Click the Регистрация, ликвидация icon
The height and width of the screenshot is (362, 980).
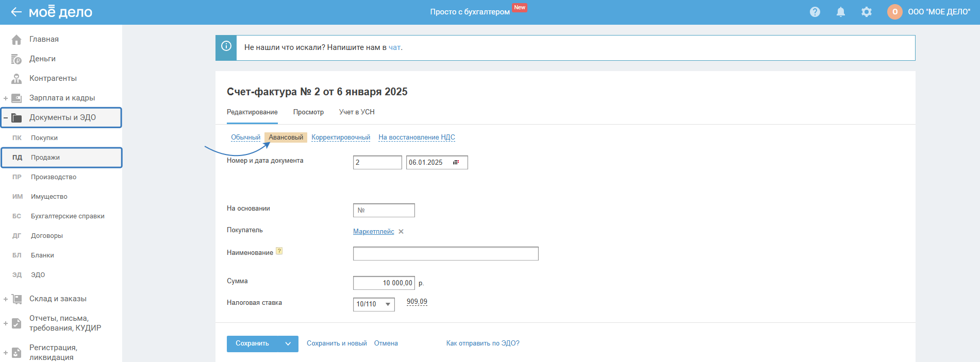16,353
